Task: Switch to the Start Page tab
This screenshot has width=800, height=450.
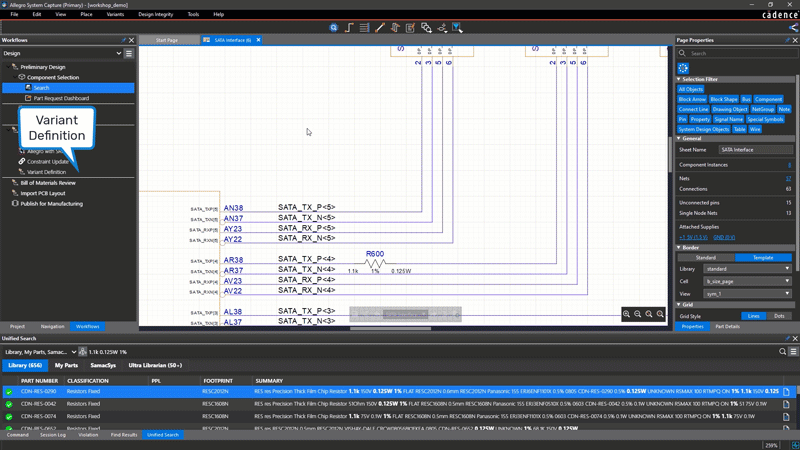Action: click(x=167, y=40)
